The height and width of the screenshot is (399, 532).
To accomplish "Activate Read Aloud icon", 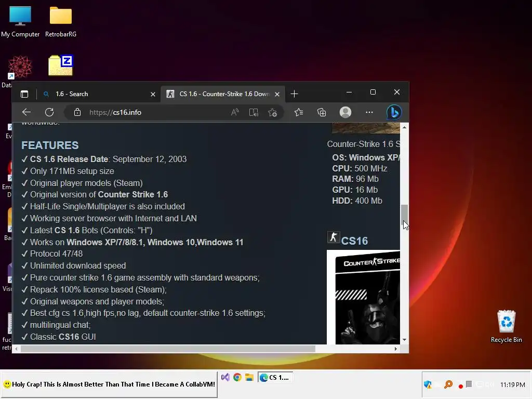I will pos(235,112).
